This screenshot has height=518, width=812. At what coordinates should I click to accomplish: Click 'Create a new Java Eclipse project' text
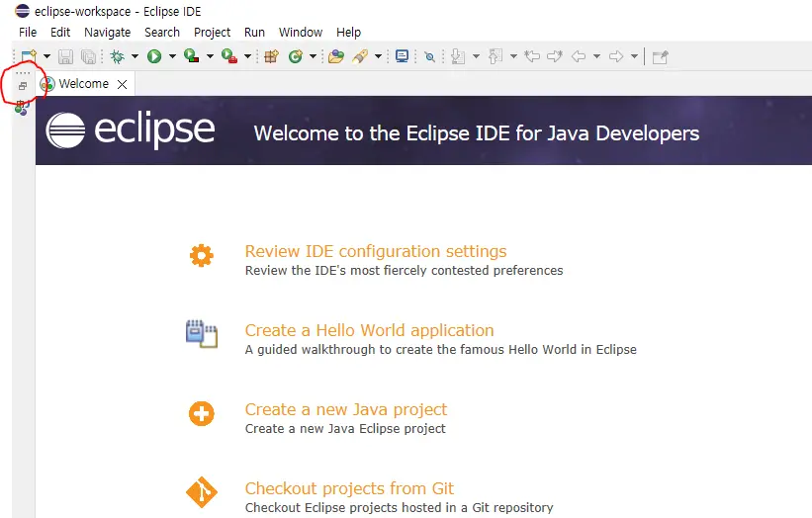click(x=345, y=429)
